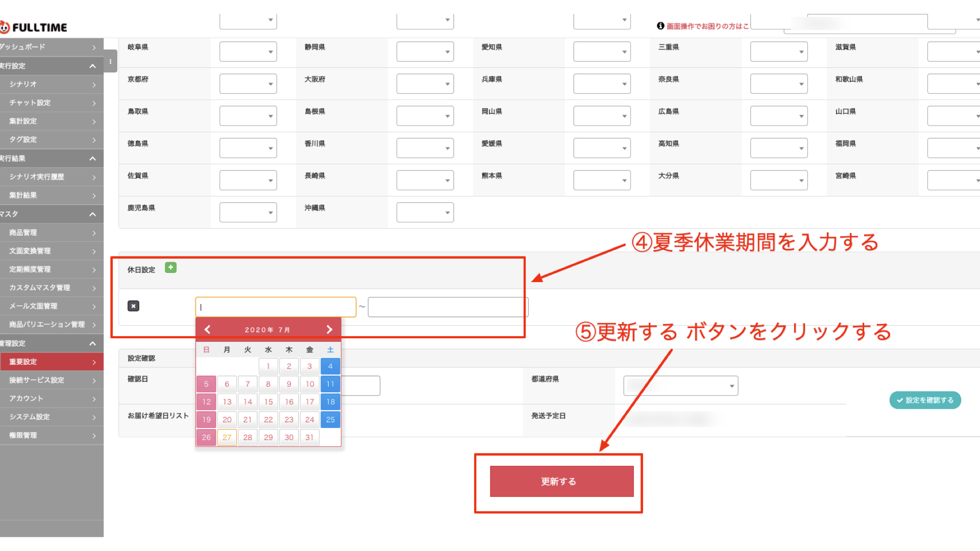The width and height of the screenshot is (980, 551).
Task: Open 集計結果 in the sidebar
Action: pyautogui.click(x=52, y=195)
